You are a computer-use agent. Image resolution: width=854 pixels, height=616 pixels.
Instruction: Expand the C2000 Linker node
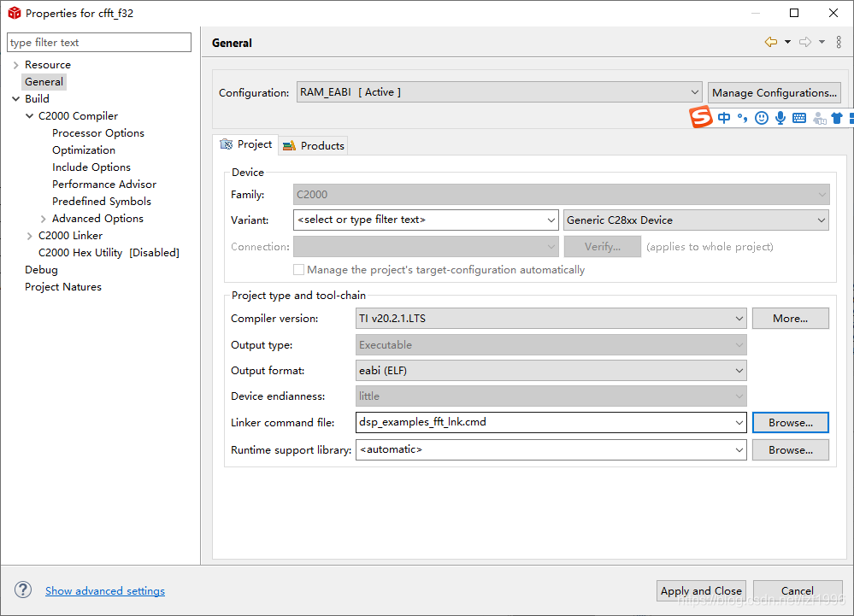coord(29,236)
